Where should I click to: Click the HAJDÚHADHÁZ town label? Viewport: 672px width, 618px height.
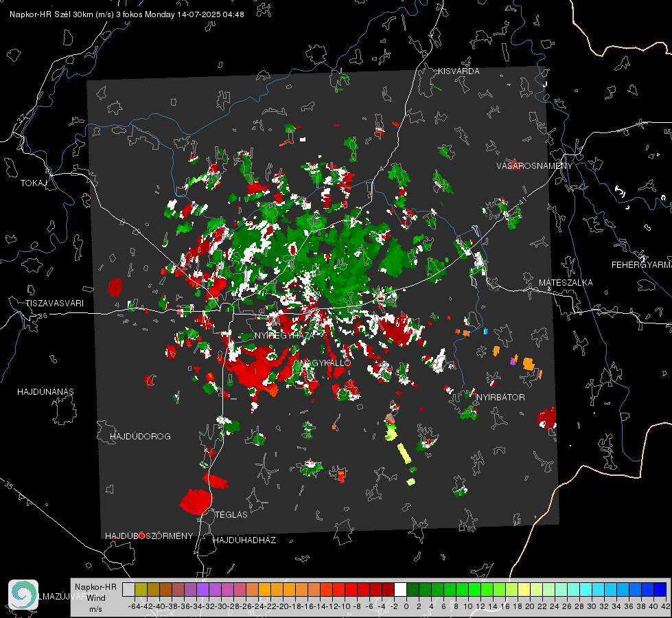click(245, 540)
